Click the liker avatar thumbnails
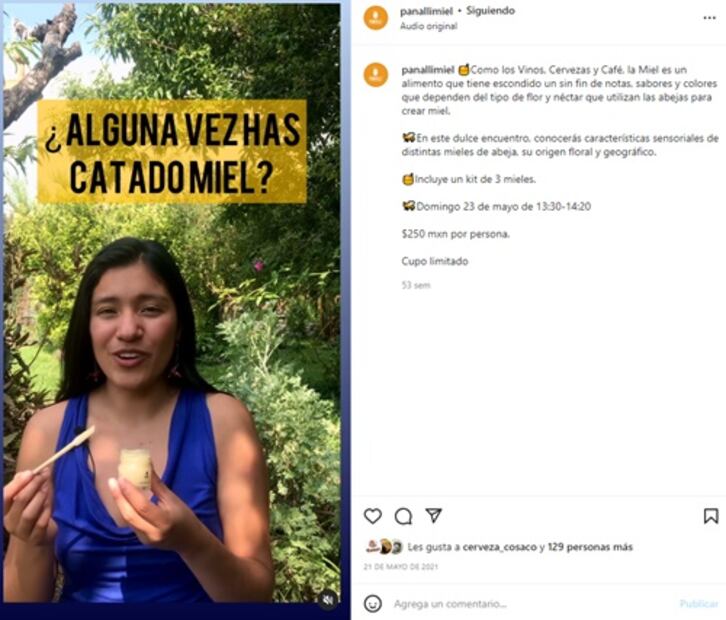This screenshot has width=726, height=620. click(384, 547)
